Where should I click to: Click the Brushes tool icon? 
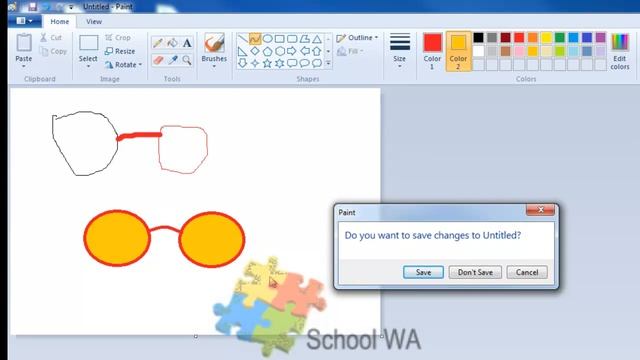tap(214, 43)
